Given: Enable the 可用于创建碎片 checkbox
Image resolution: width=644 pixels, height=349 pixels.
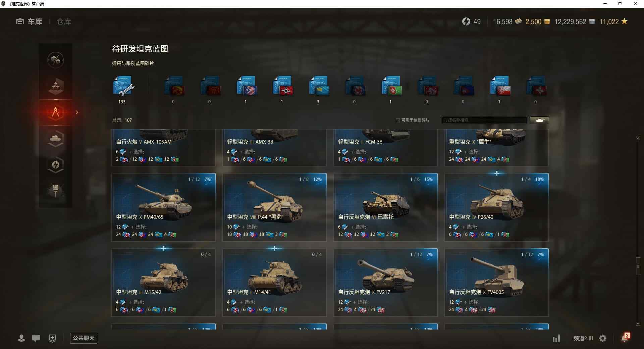Looking at the screenshot, I should 398,120.
